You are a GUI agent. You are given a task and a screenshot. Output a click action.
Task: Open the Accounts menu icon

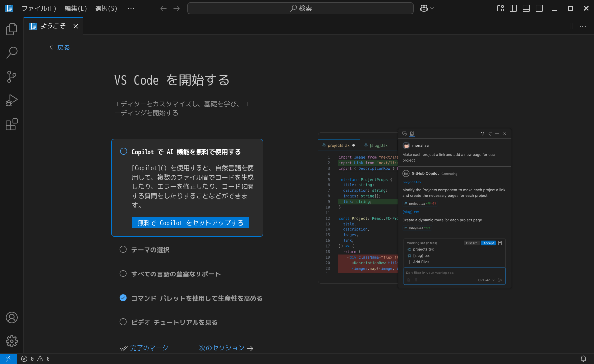12,318
